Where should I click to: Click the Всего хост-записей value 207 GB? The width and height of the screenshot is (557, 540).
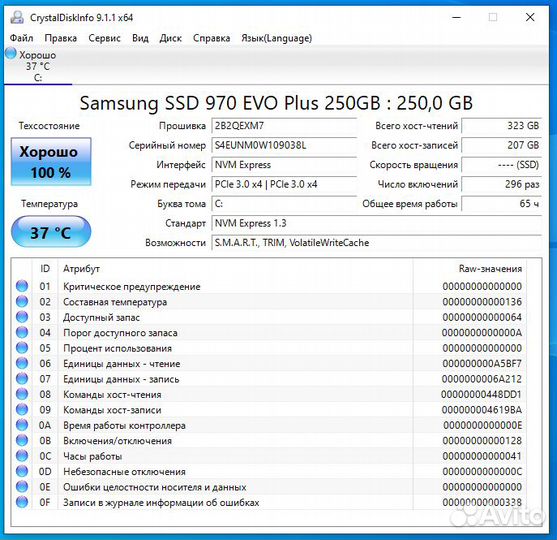(502, 145)
